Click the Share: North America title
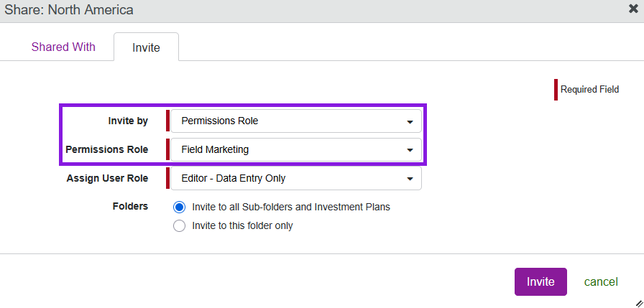The height and width of the screenshot is (308, 644). click(x=69, y=10)
